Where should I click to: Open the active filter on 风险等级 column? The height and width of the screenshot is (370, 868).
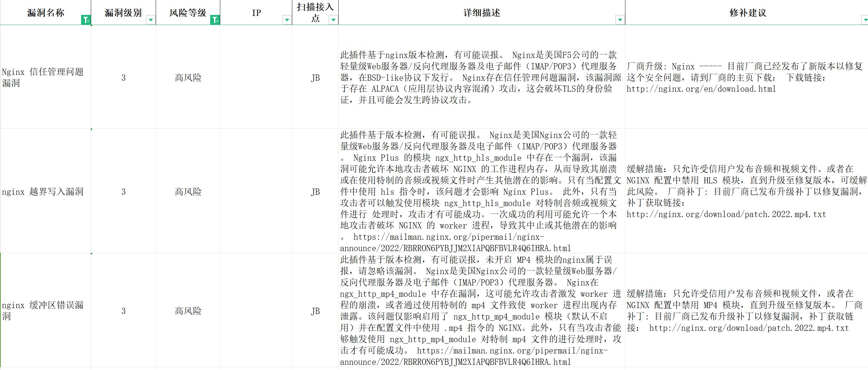215,20
